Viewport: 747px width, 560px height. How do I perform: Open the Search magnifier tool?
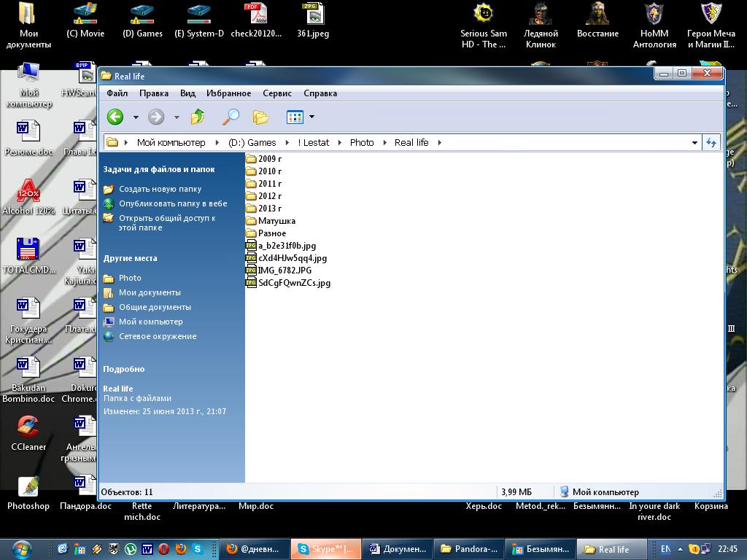pos(231,117)
